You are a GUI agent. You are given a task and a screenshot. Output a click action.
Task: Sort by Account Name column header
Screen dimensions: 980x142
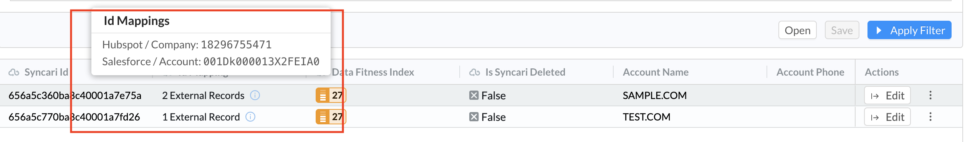(656, 72)
